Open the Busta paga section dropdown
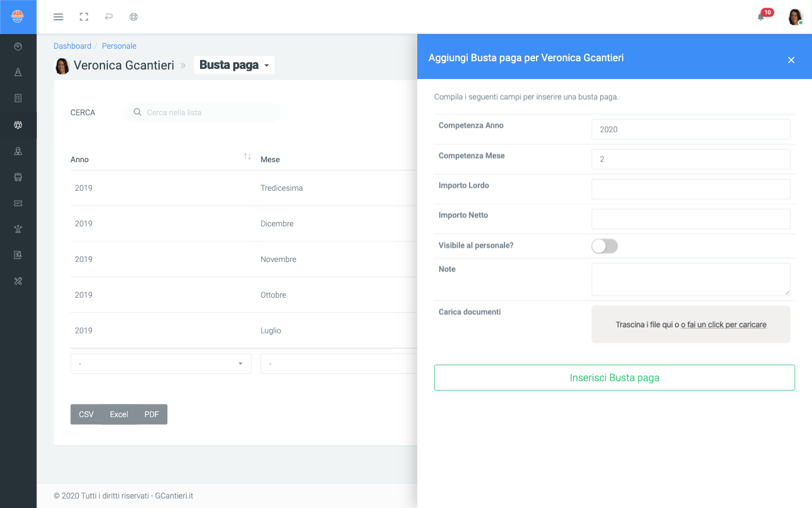Image resolution: width=812 pixels, height=508 pixels. [234, 65]
